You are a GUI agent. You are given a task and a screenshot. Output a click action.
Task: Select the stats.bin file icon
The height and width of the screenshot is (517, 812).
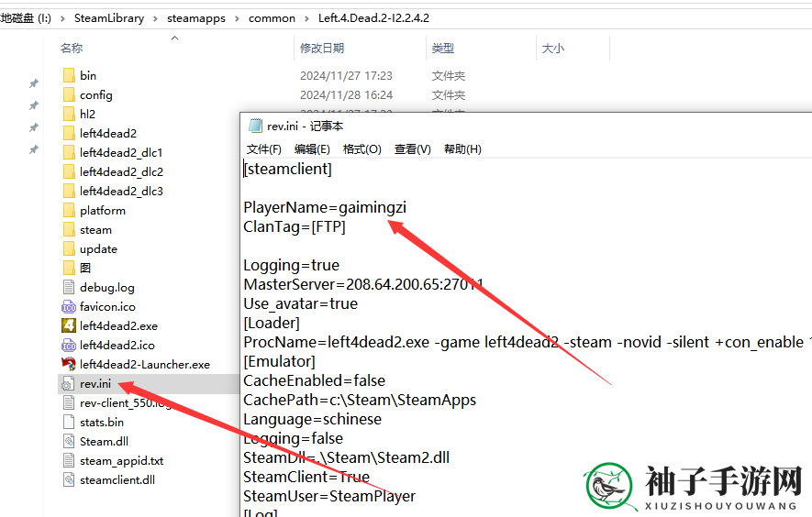point(69,423)
